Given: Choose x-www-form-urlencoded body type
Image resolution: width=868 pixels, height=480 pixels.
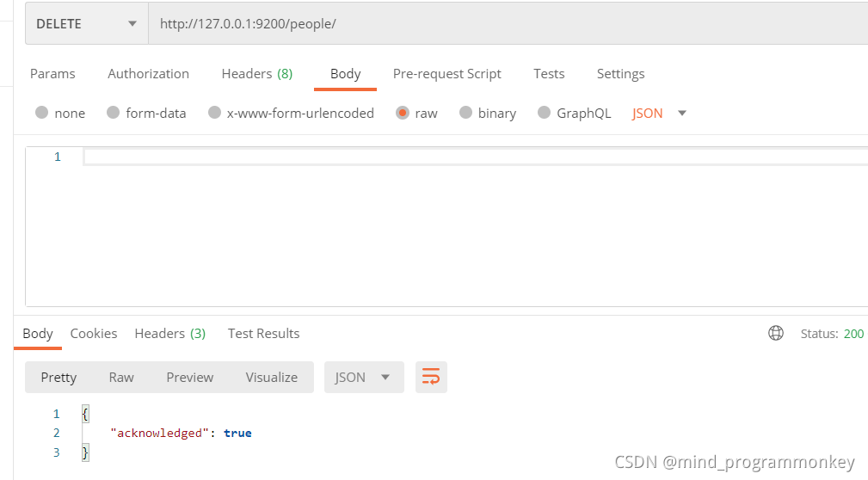Looking at the screenshot, I should (x=214, y=113).
